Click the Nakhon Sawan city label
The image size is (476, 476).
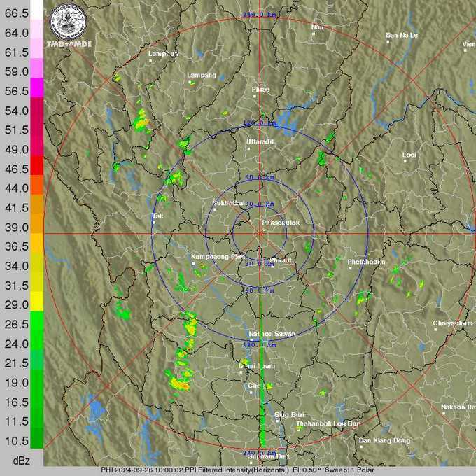pyautogui.click(x=272, y=334)
